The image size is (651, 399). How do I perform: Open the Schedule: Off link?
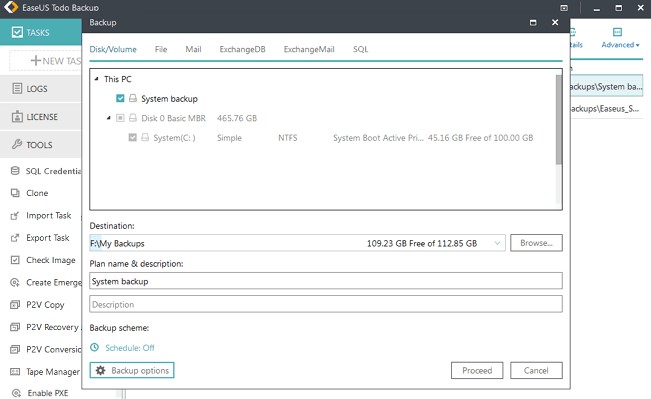coord(130,348)
